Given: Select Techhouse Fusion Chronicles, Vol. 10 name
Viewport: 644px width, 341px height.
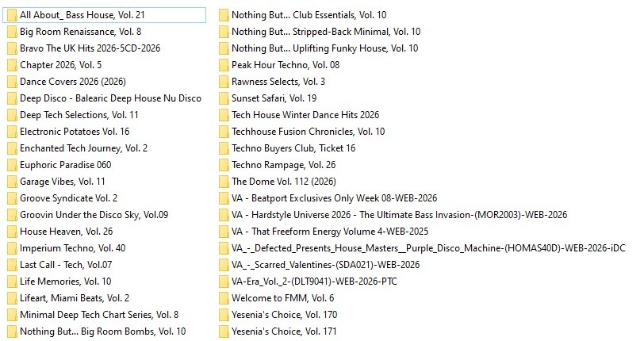Looking at the screenshot, I should (308, 132).
